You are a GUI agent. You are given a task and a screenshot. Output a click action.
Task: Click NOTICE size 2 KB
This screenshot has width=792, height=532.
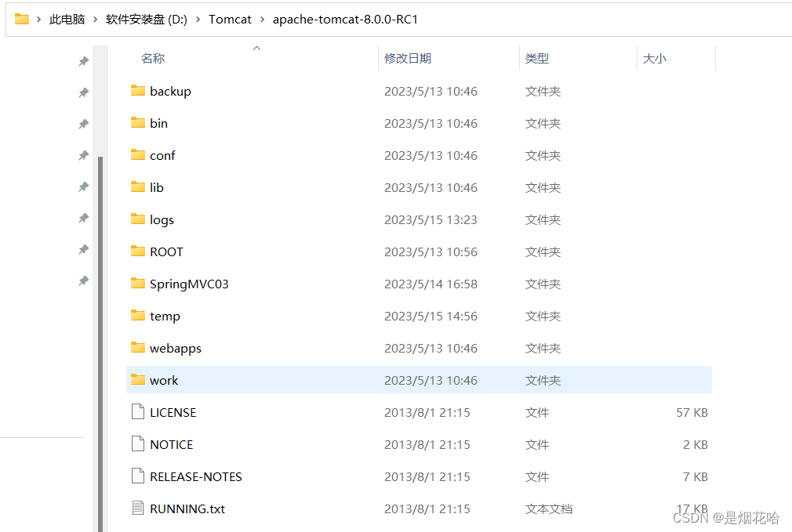[x=696, y=445]
